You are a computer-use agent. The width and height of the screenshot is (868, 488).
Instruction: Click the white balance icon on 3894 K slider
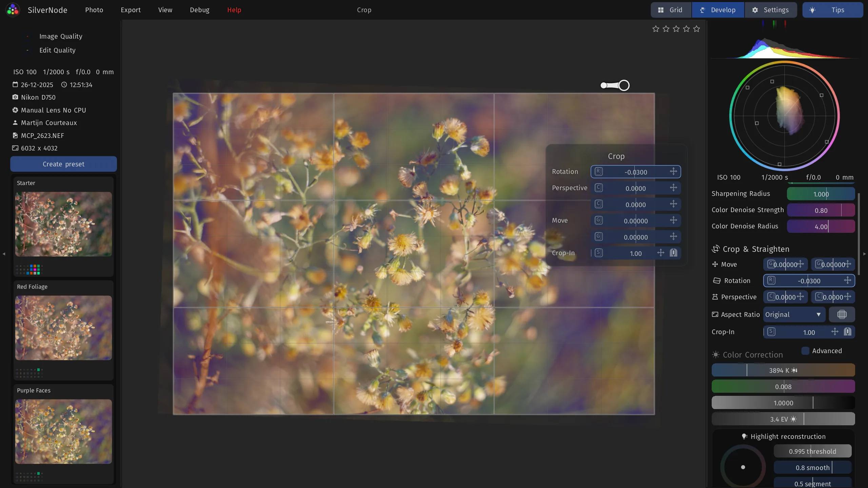[794, 370]
